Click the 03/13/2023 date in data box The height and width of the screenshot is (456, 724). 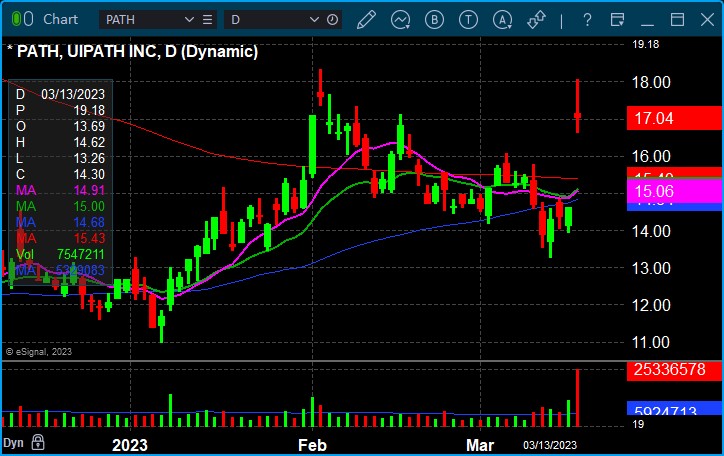(73, 94)
